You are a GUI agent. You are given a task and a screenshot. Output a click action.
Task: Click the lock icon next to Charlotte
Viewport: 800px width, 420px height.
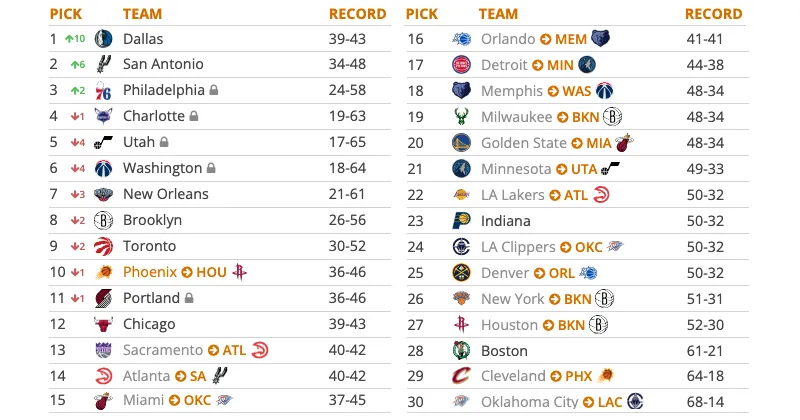[x=194, y=117]
